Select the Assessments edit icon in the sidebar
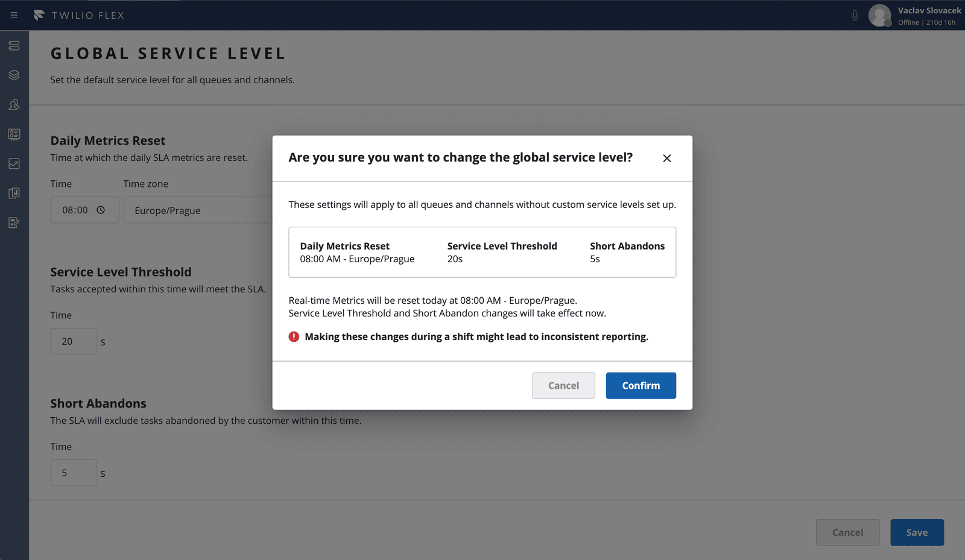This screenshot has width=965, height=560. [14, 222]
